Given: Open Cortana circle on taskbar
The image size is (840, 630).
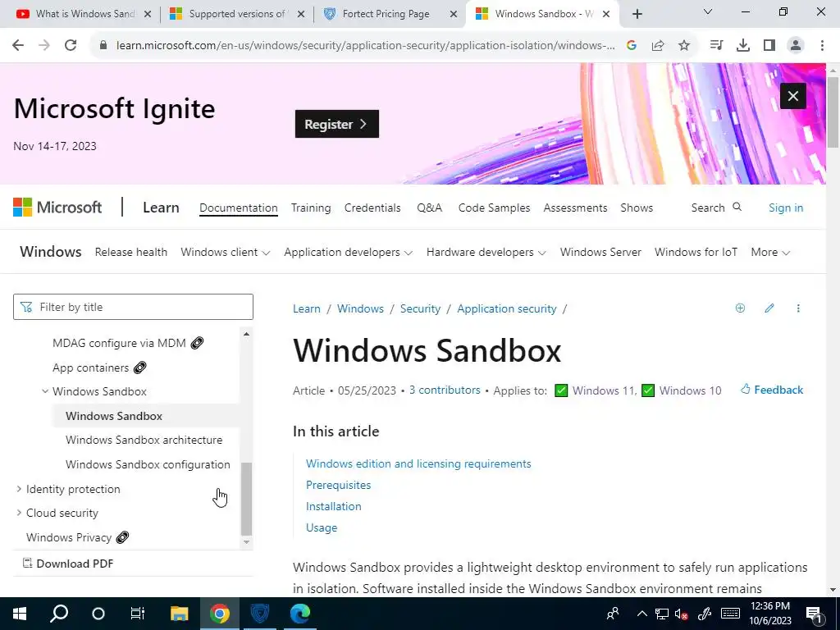Looking at the screenshot, I should coord(98,614).
